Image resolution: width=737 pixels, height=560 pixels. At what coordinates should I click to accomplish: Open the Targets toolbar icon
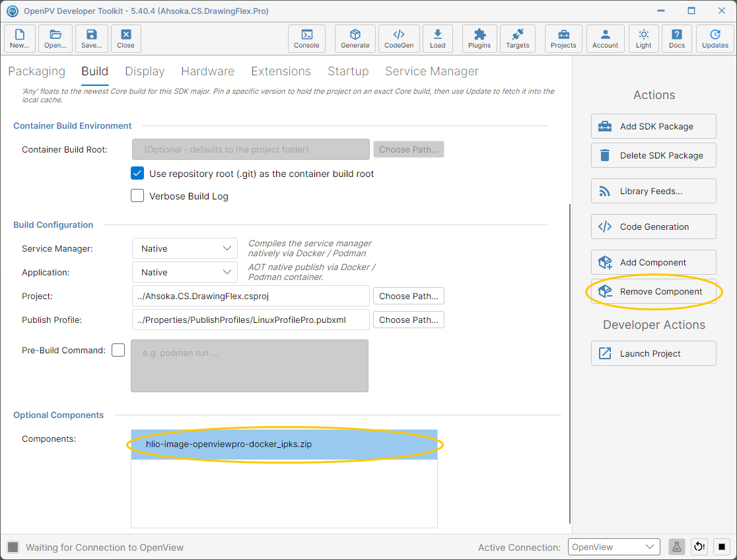click(x=518, y=38)
